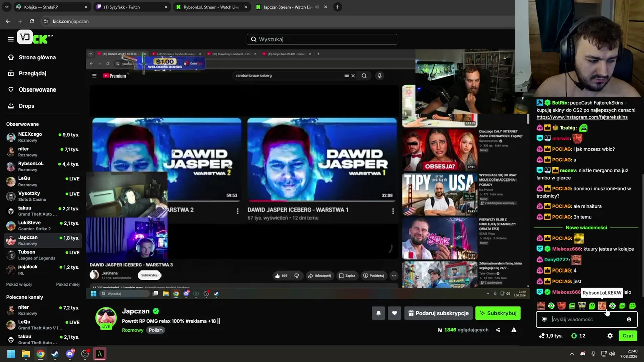Screen dimensions: 644x362
Task: Click the Wyślij wiadomość chat input
Action: pos(587,319)
